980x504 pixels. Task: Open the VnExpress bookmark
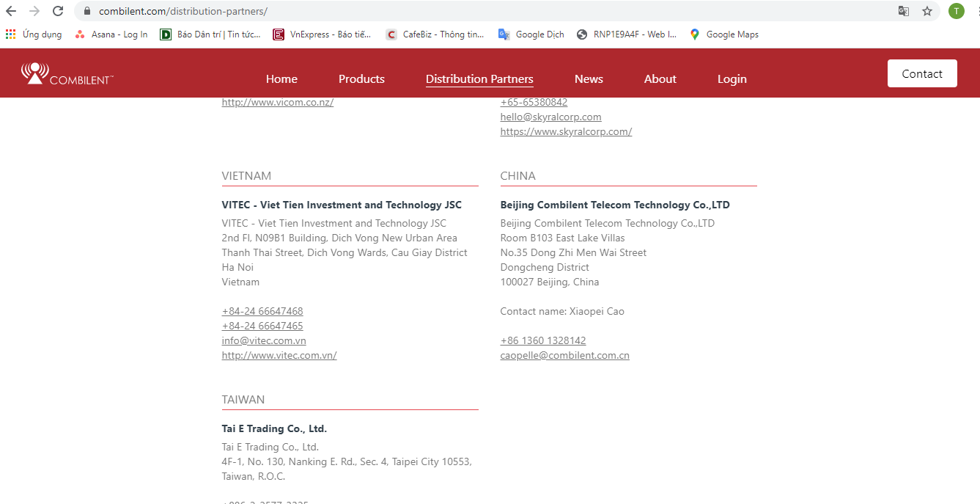tap(322, 34)
